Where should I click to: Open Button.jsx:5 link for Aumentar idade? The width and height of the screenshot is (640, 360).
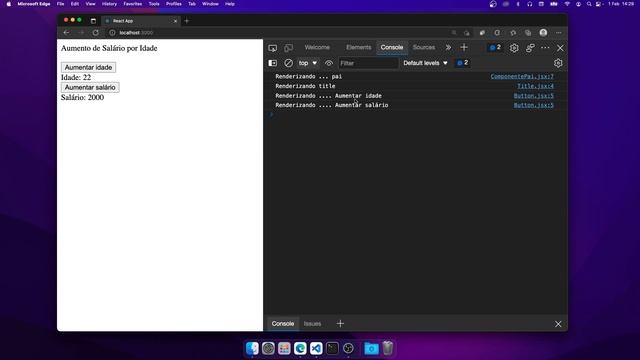534,96
